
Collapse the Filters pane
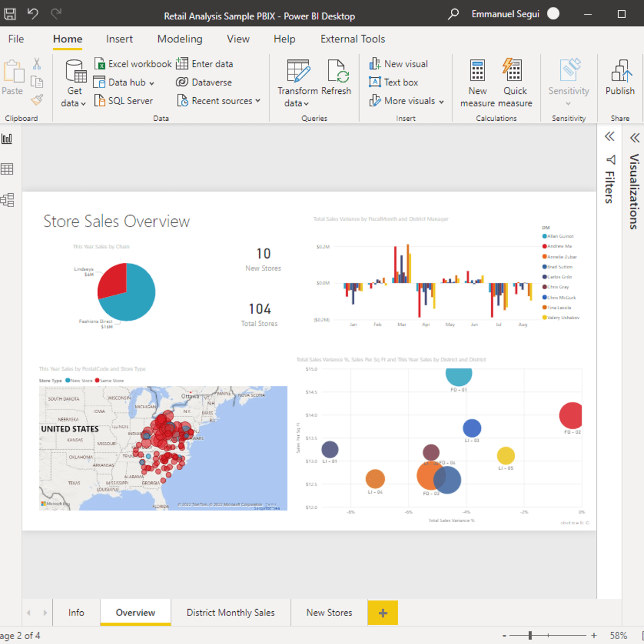(x=610, y=137)
